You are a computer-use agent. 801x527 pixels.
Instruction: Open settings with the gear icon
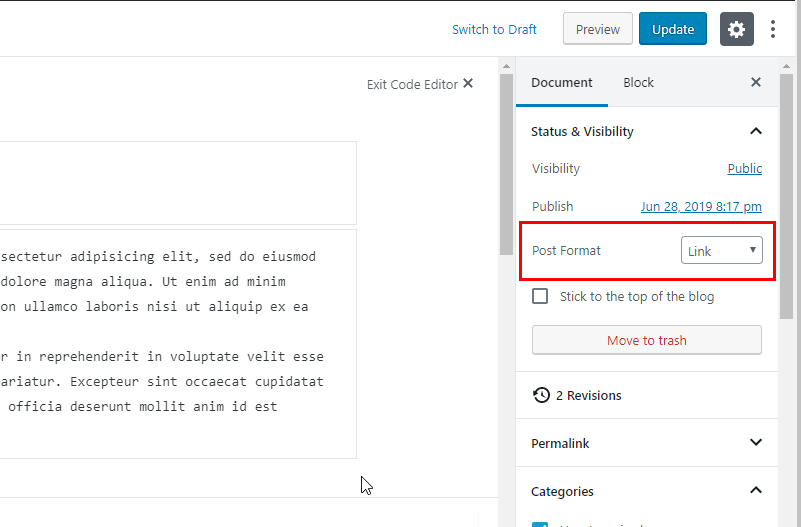point(737,29)
